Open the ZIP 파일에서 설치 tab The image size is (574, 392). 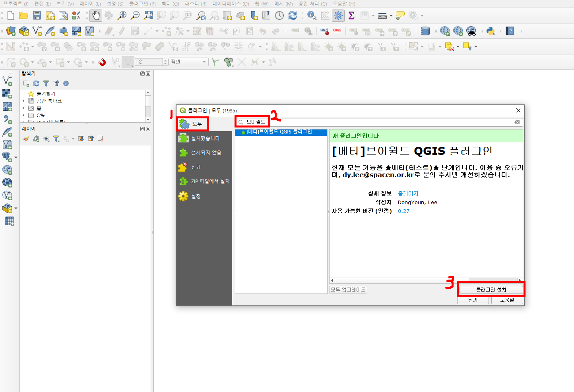pos(204,181)
